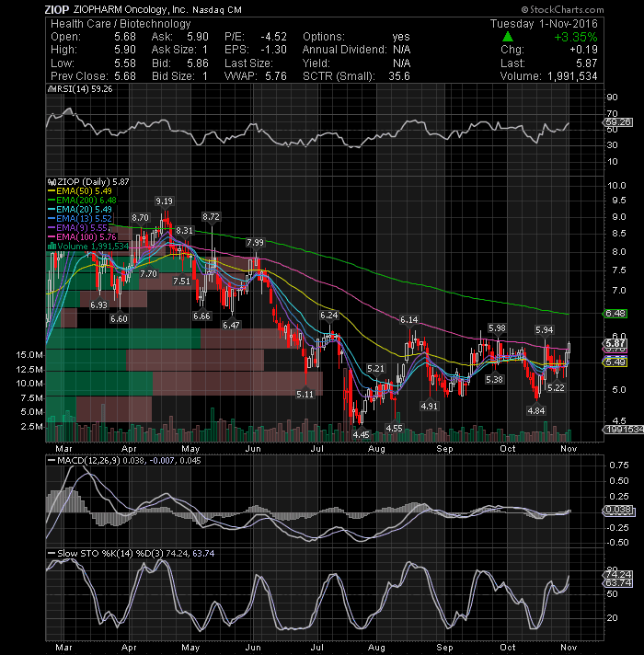This screenshot has width=644, height=655.
Task: Click the Low price value 5.58
Action: (125, 63)
